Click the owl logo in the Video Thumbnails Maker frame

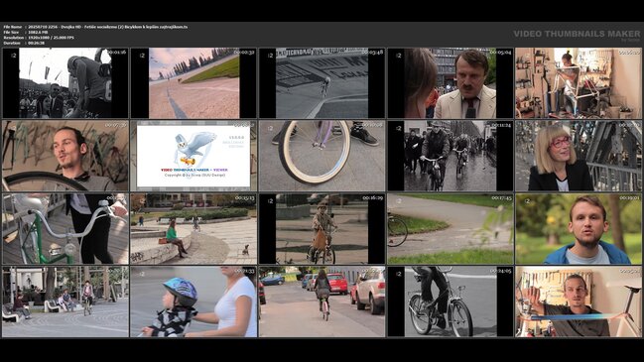point(194,149)
